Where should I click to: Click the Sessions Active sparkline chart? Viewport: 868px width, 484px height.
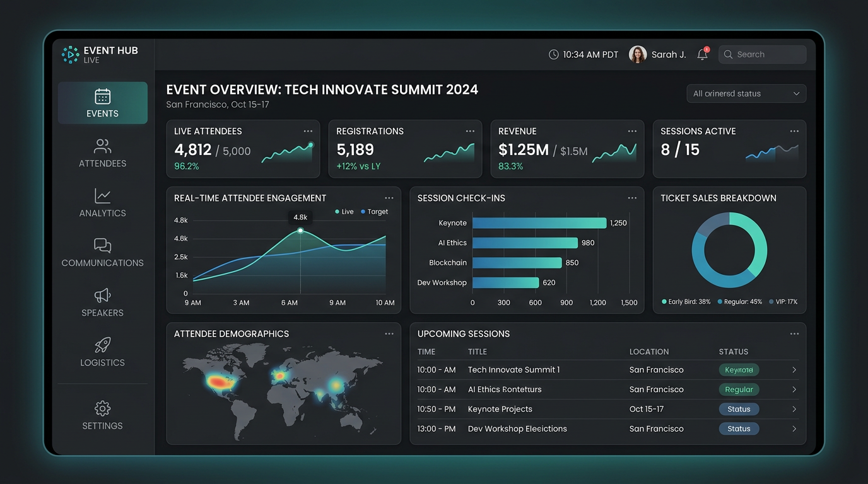pyautogui.click(x=772, y=153)
